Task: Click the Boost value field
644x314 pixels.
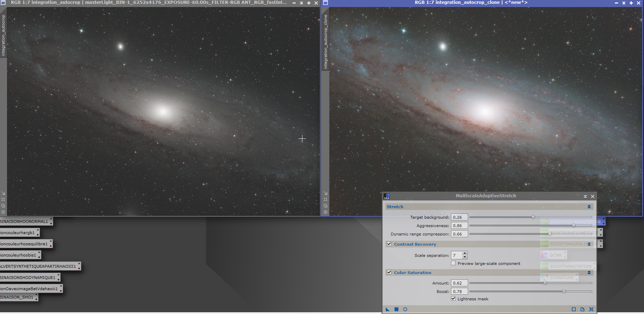Action: (459, 292)
